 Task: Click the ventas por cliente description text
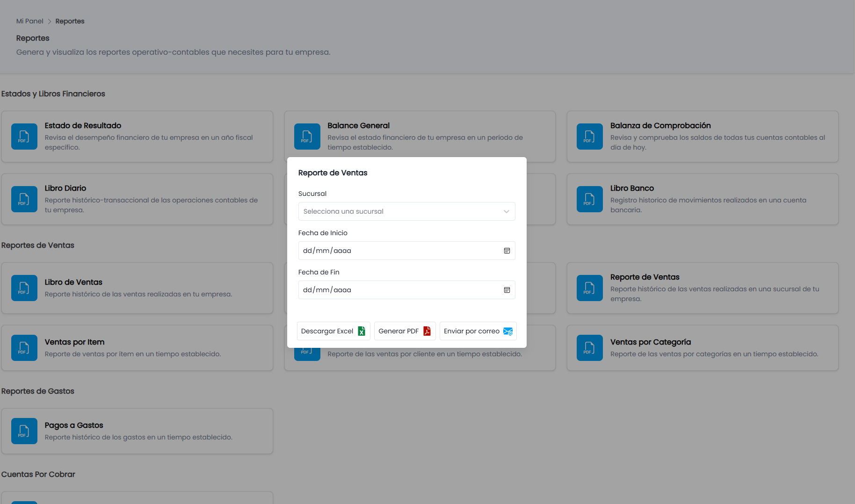tap(425, 354)
